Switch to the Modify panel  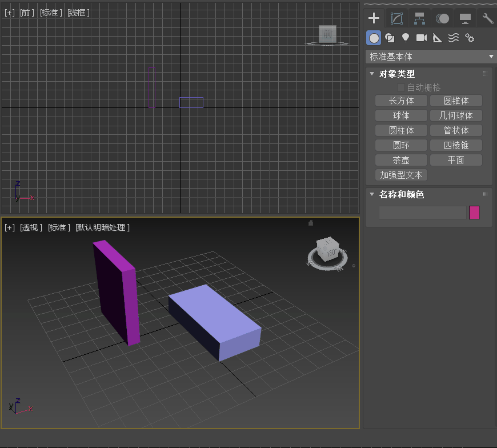click(x=396, y=18)
